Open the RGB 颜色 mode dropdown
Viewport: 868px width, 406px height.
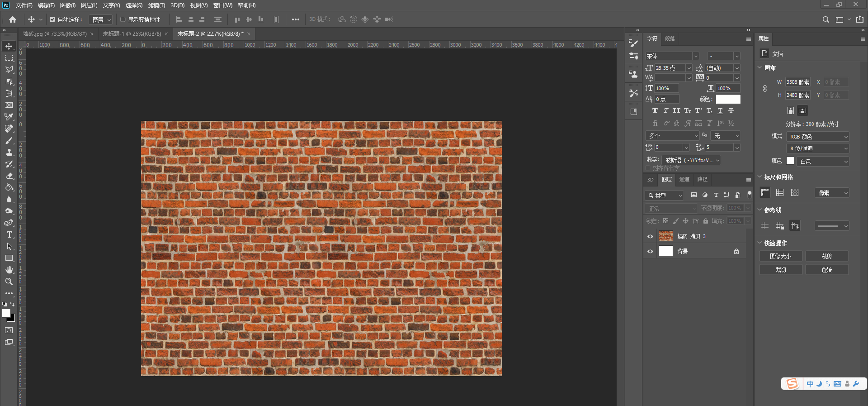[818, 137]
